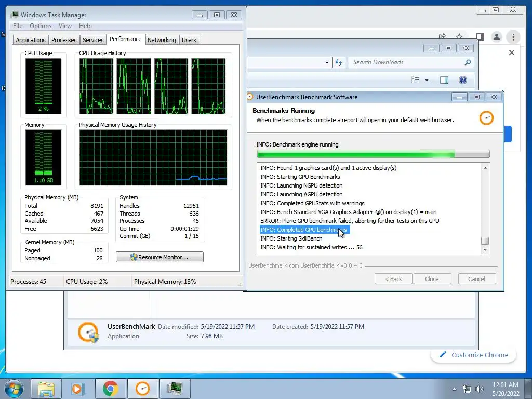
Task: Bookmark the page with the Chrome star
Action: point(459,36)
